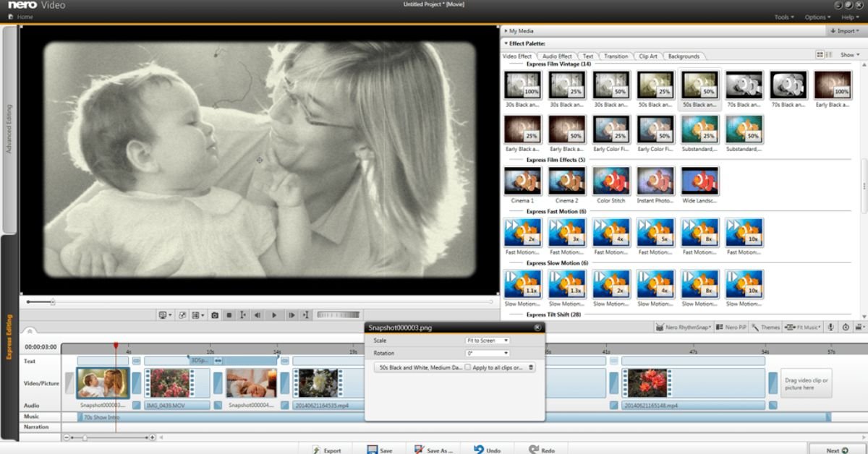Jump to clip end marker button
868x454 pixels.
(306, 315)
